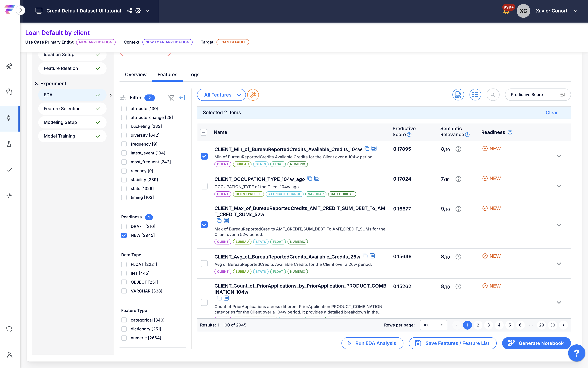
Task: Click the checklist view icon
Action: coord(475,95)
